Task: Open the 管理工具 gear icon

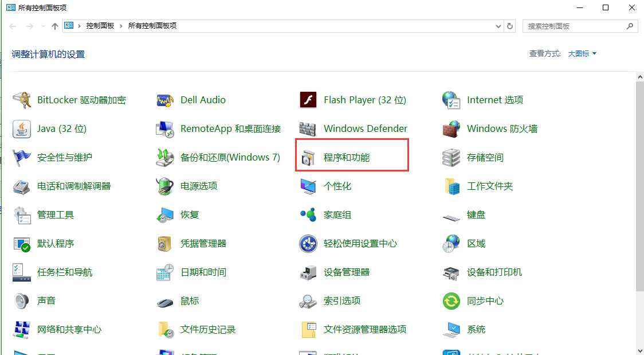Action: [x=21, y=215]
